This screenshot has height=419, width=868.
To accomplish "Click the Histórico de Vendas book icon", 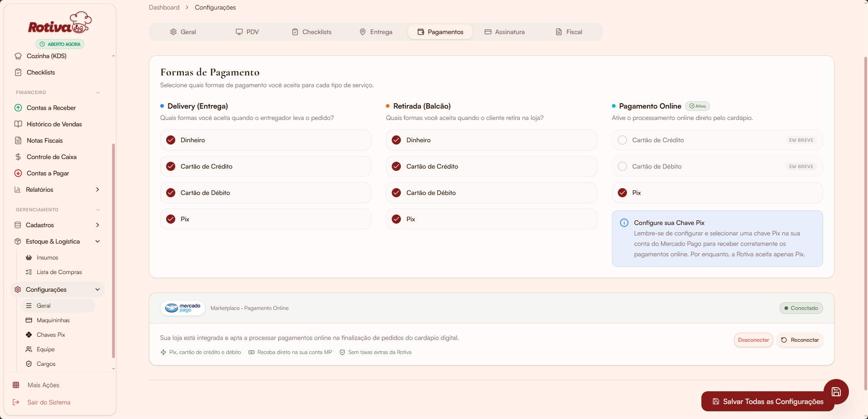I will (18, 124).
